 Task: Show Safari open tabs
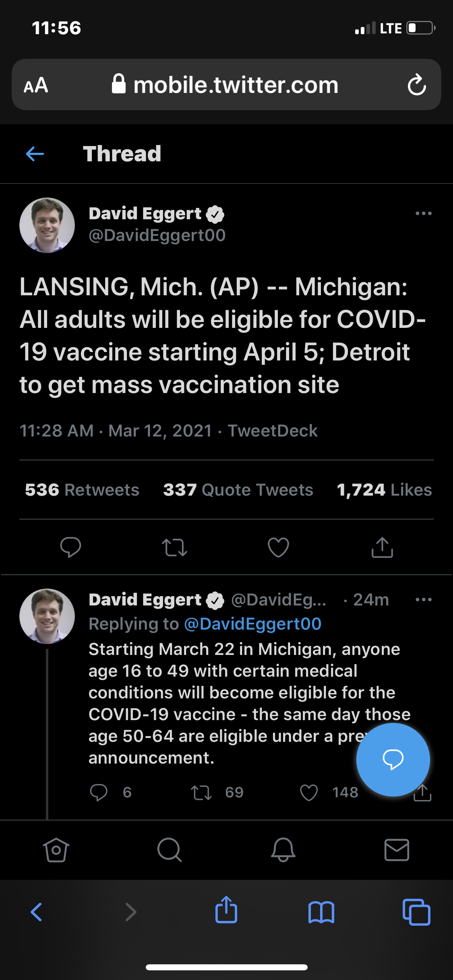click(416, 912)
